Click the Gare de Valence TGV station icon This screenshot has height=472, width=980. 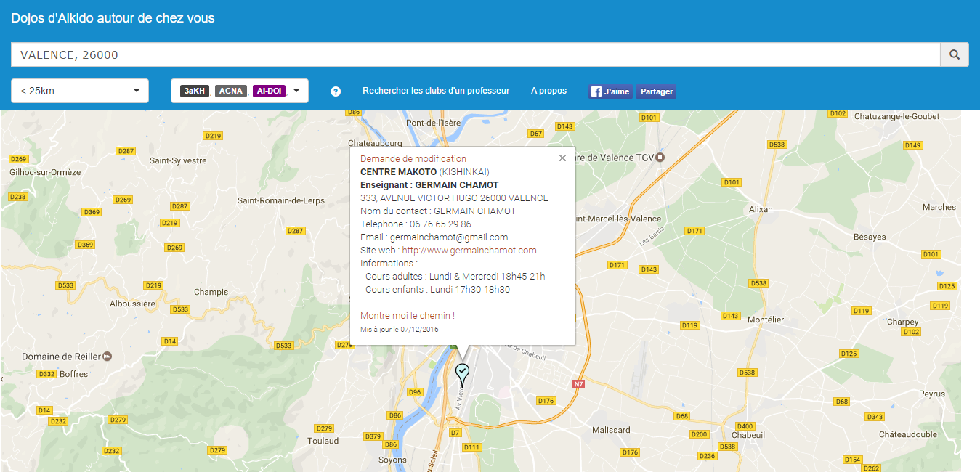[660, 158]
